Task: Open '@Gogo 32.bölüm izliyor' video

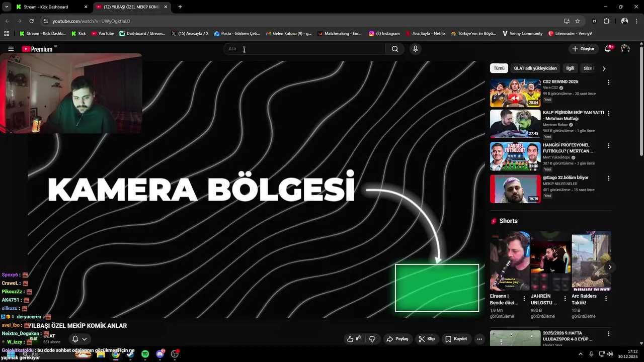Action: click(515, 189)
